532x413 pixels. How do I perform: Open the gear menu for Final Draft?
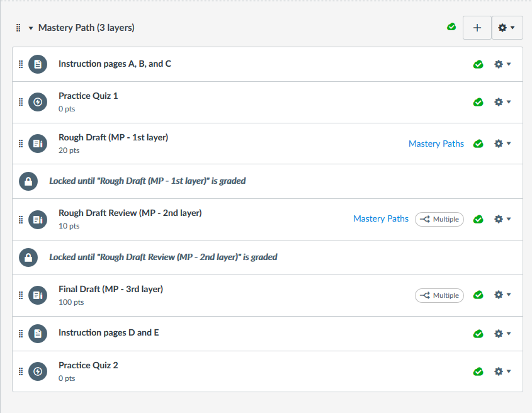coord(502,295)
